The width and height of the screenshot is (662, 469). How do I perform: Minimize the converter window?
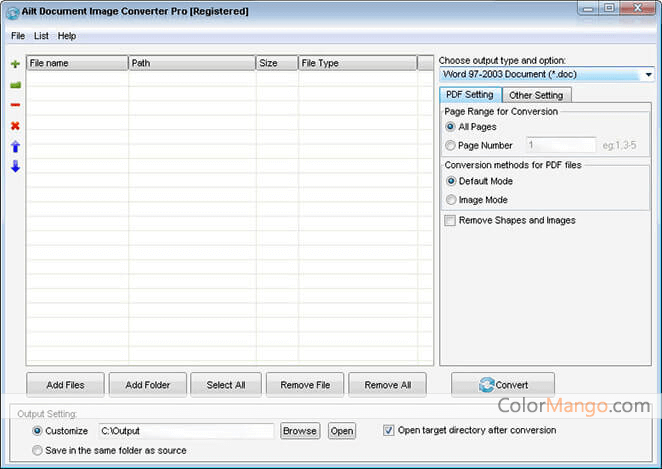588,8
